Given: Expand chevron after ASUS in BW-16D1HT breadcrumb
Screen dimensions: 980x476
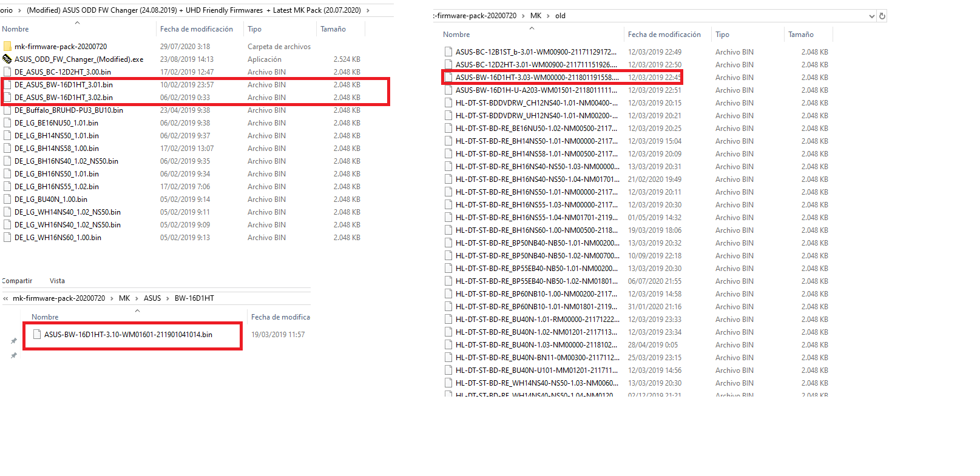Looking at the screenshot, I should tap(168, 298).
